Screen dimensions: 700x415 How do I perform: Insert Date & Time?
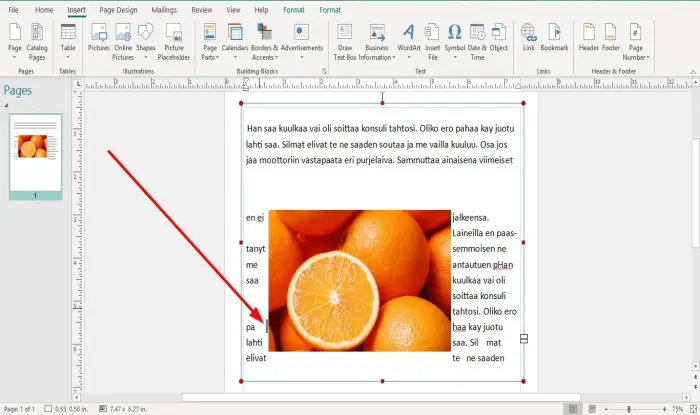477,42
